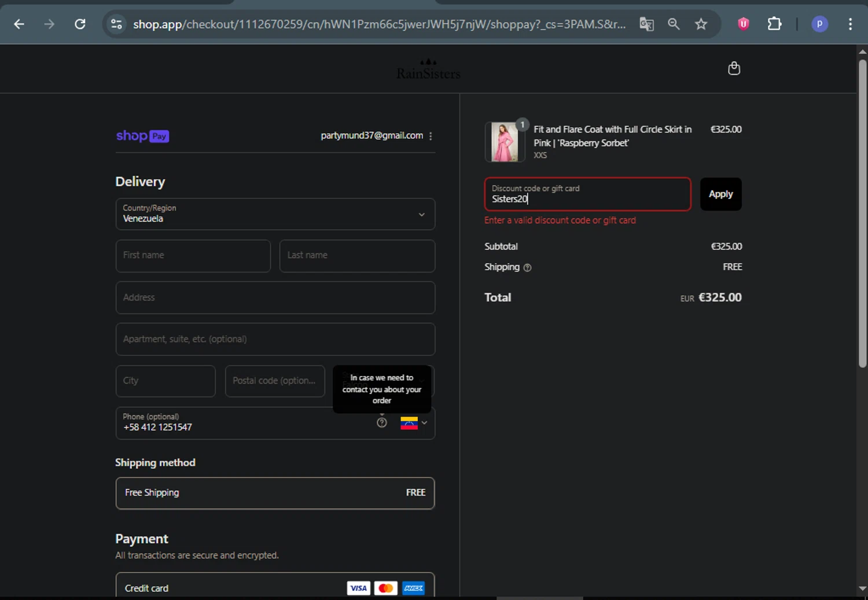Click the browser address bar URL

(379, 24)
